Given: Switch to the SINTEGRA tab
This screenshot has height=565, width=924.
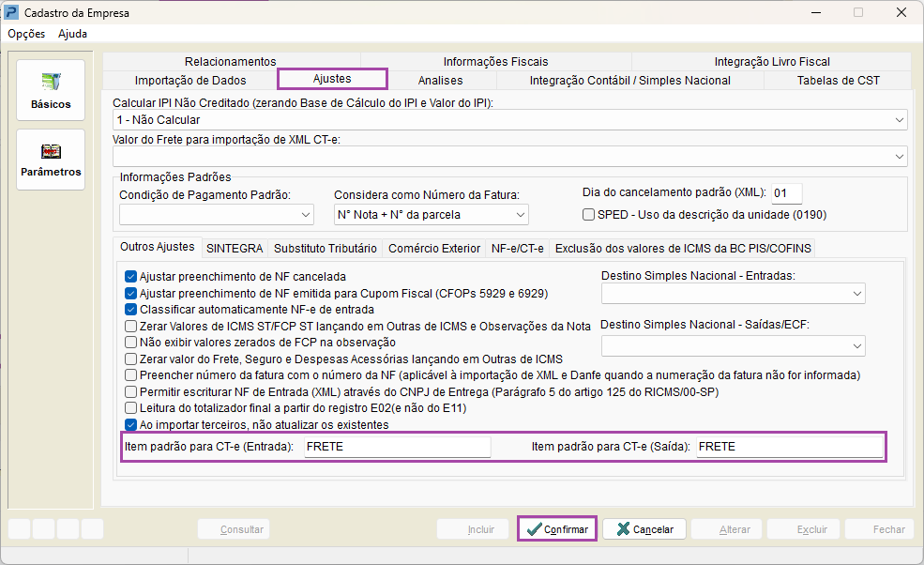Looking at the screenshot, I should click(234, 249).
